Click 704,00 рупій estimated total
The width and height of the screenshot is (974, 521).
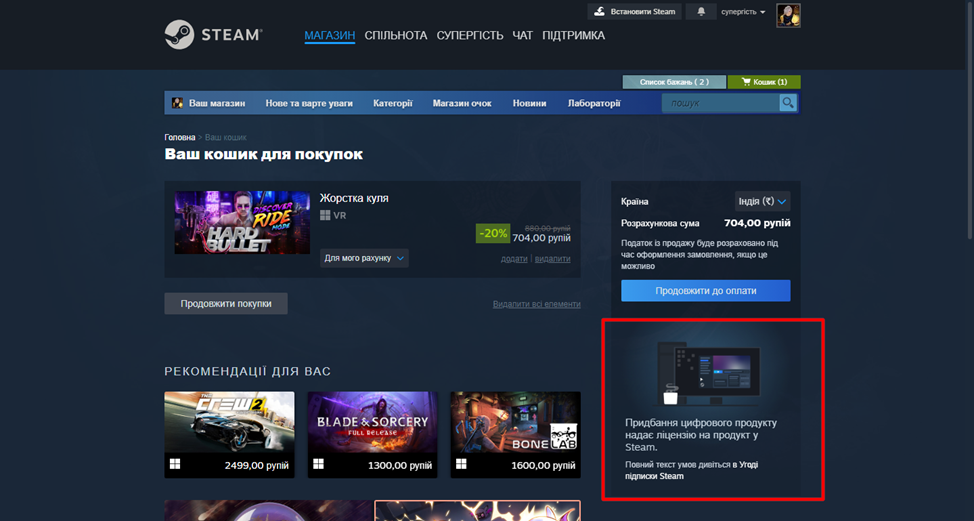coord(757,223)
